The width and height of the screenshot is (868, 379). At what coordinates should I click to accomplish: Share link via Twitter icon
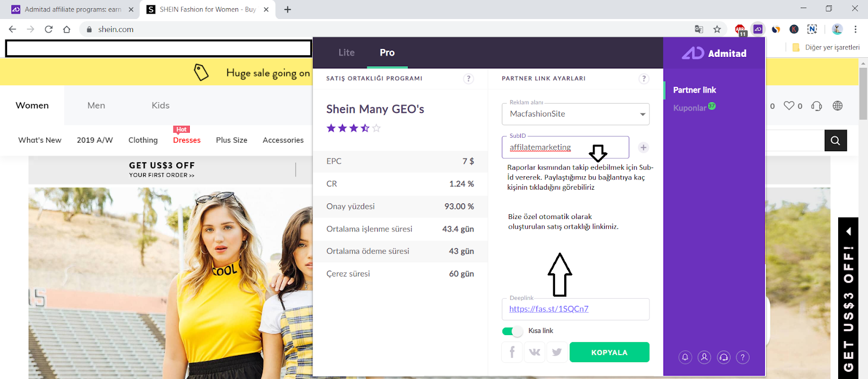tap(557, 352)
